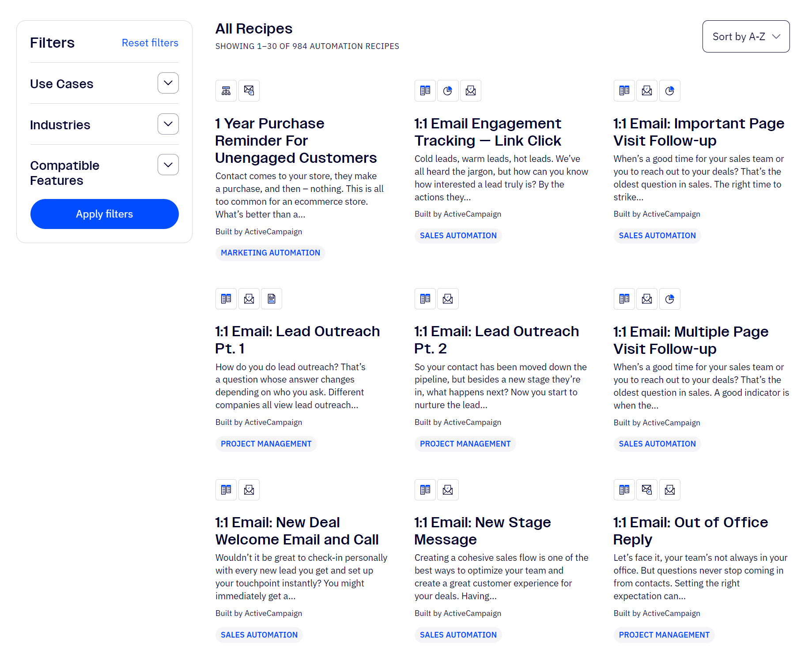Open the 1:1 Email: Lead Outreach Pt. 2 recipe
This screenshot has height=657, width=812.
coord(496,340)
